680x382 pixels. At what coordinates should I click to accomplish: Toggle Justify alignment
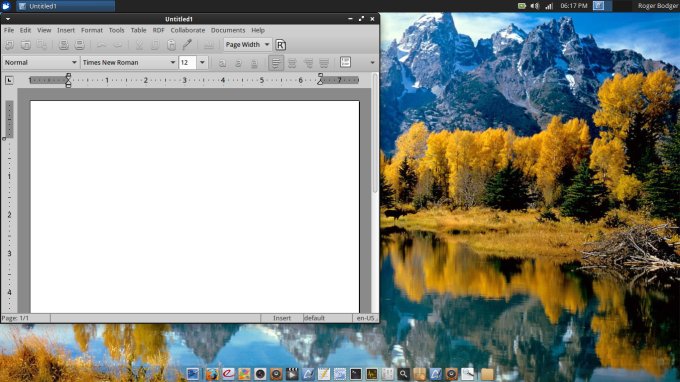point(324,63)
